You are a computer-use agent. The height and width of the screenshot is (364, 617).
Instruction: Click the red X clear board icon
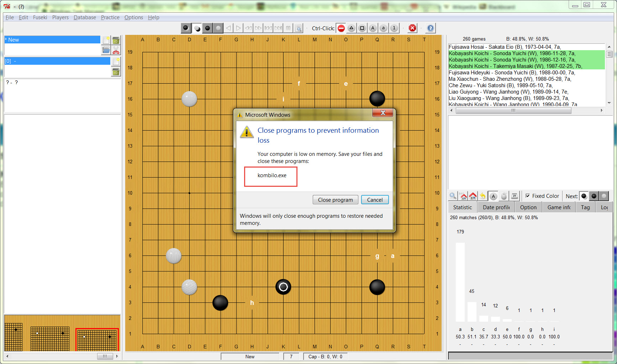[412, 28]
